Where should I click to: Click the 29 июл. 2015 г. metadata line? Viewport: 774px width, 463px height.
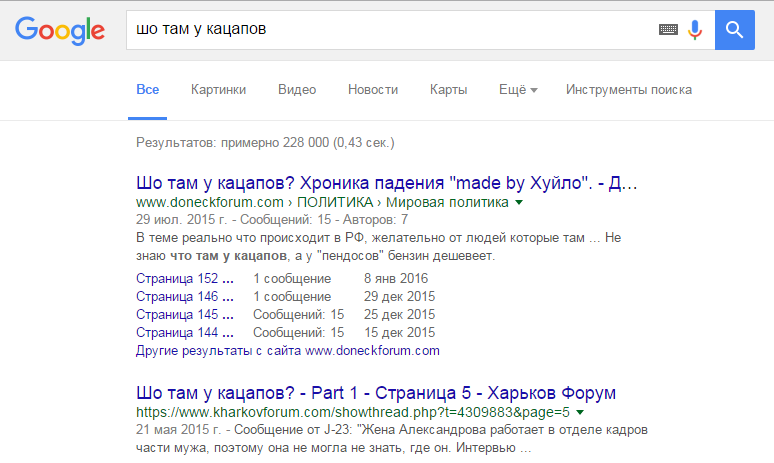(x=272, y=220)
